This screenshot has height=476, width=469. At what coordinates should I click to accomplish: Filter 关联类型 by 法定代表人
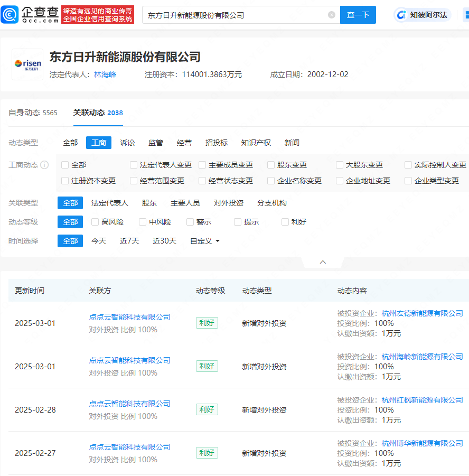[x=109, y=203]
